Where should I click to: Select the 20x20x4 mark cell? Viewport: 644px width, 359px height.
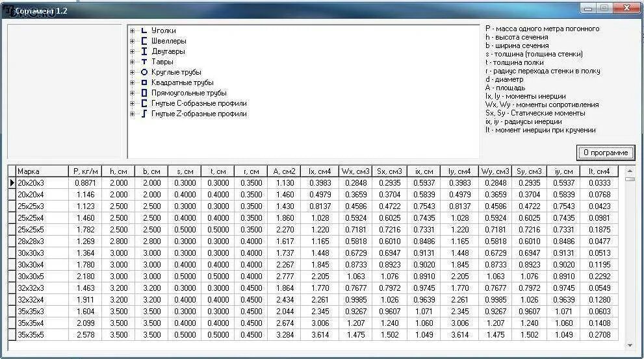(x=42, y=195)
